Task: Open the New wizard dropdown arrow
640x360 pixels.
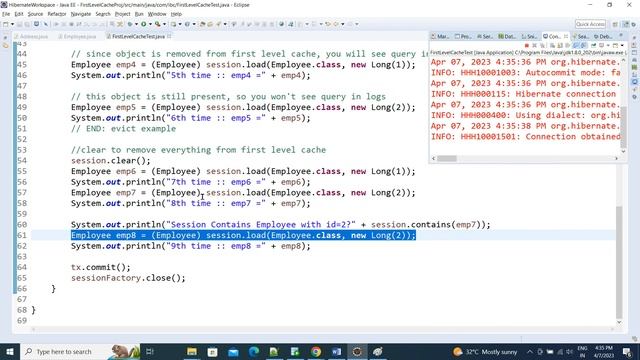Action: click(13, 24)
